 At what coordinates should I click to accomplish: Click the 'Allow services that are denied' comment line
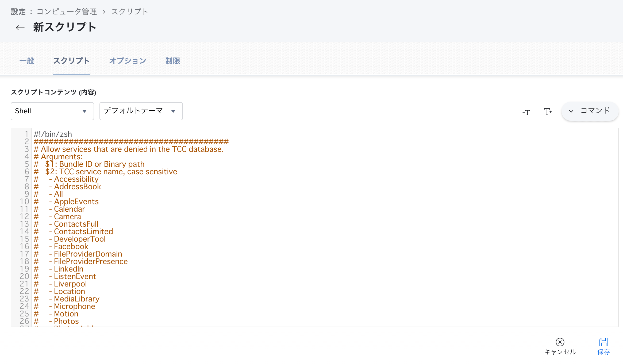(x=129, y=149)
